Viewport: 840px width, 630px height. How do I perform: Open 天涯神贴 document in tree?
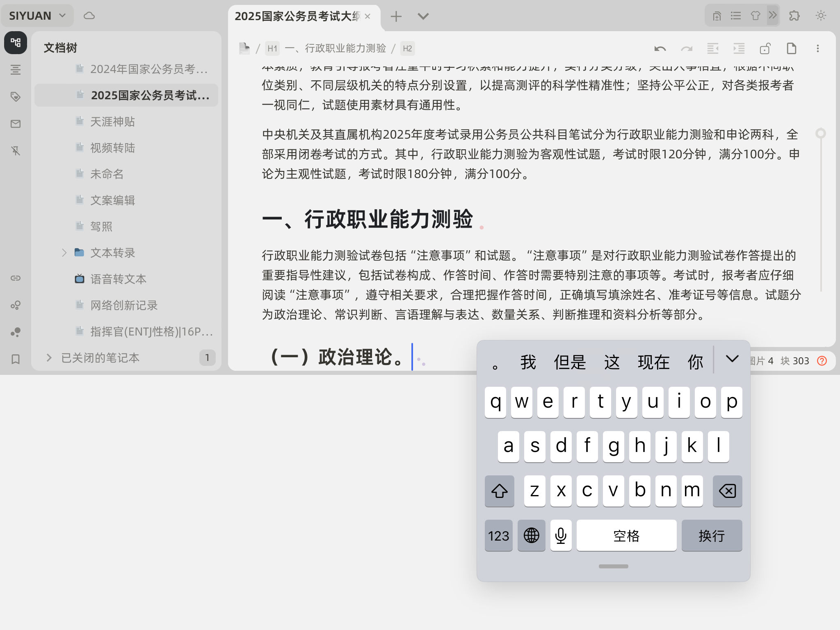click(x=112, y=121)
